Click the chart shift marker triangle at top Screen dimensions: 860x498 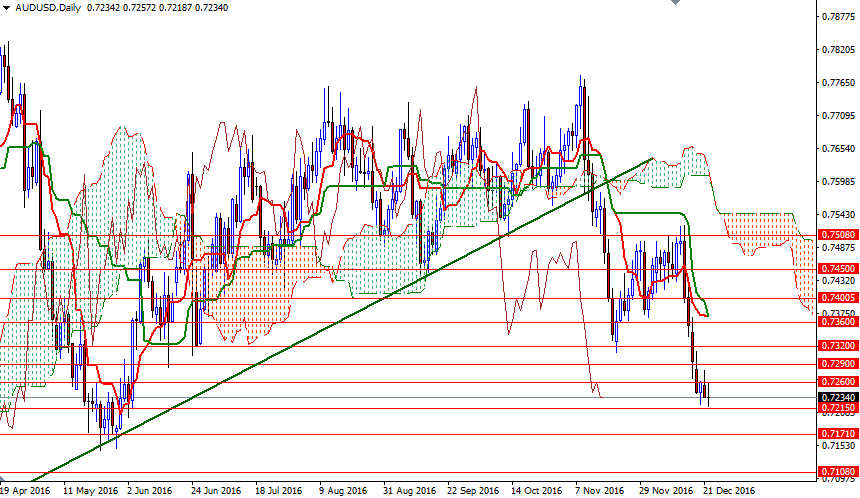coord(676,2)
